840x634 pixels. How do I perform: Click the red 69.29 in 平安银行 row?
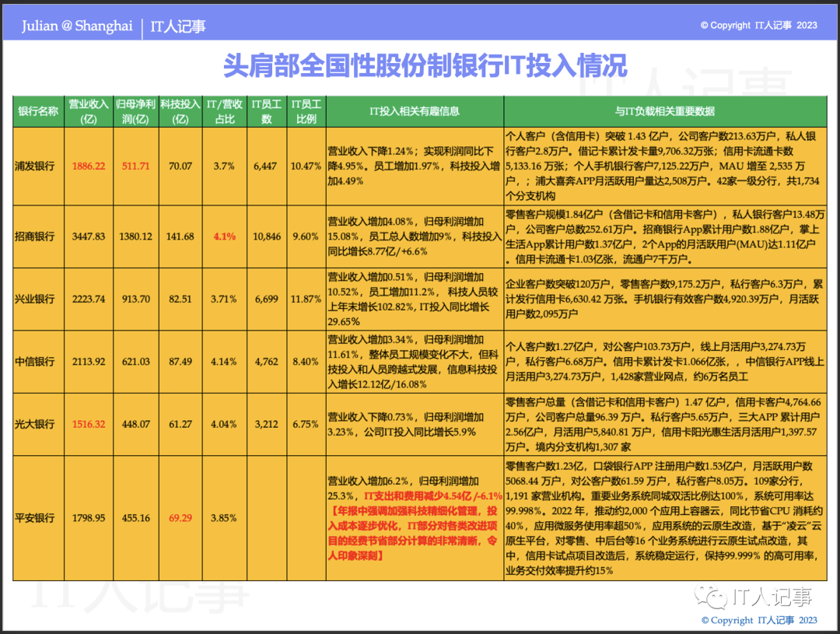pos(180,518)
